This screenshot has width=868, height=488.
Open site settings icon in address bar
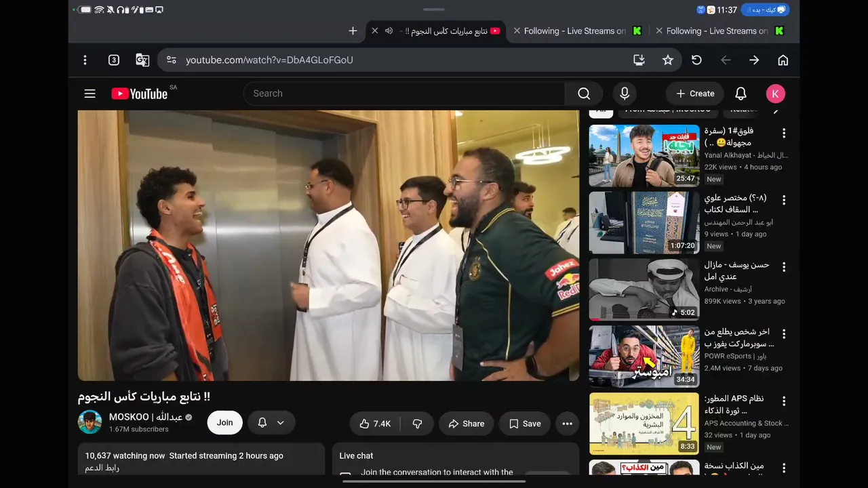(172, 60)
